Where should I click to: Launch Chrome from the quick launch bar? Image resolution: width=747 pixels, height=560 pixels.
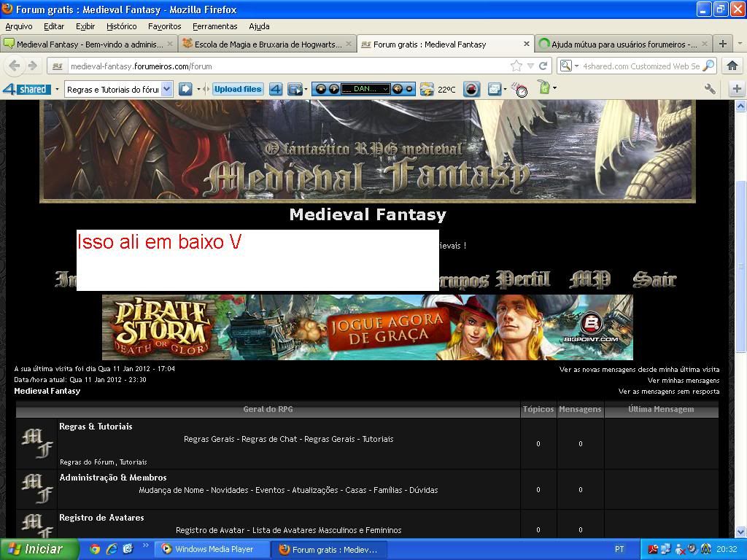[x=95, y=549]
